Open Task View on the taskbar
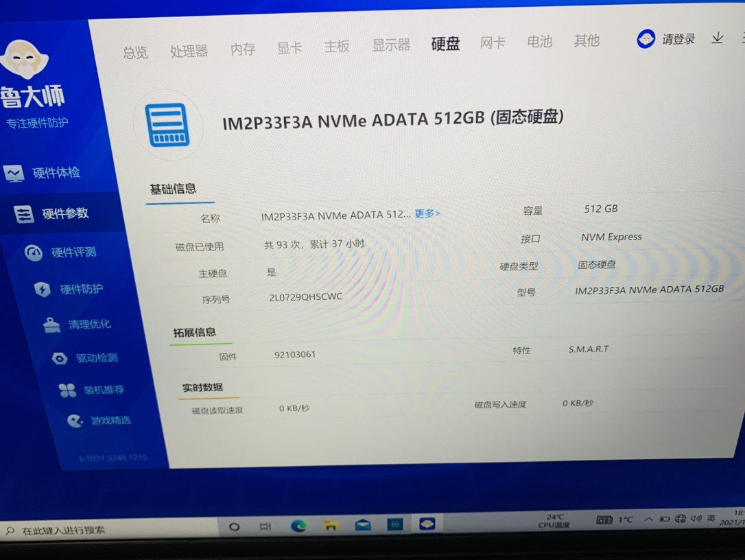Screen dimensions: 745x560 click(265, 526)
